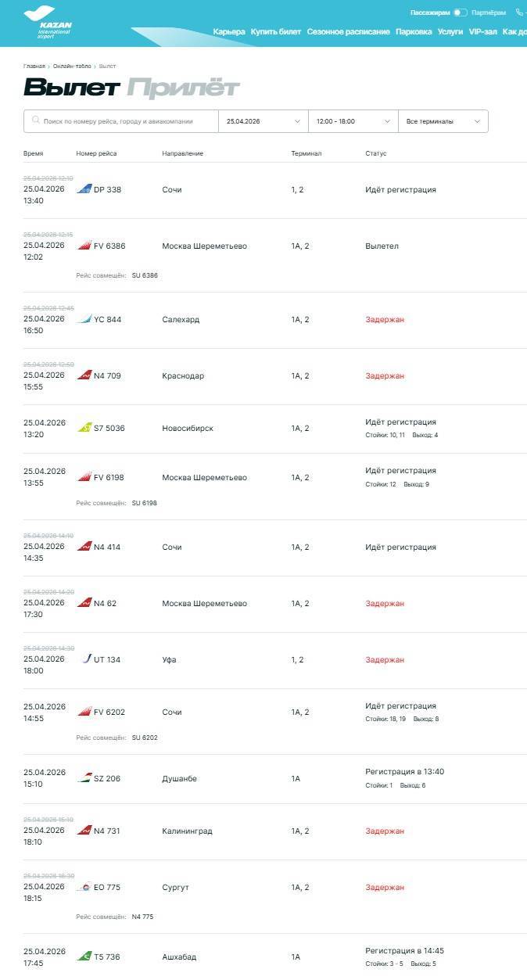Click the S7 logo beside flight S7 5036

84,428
